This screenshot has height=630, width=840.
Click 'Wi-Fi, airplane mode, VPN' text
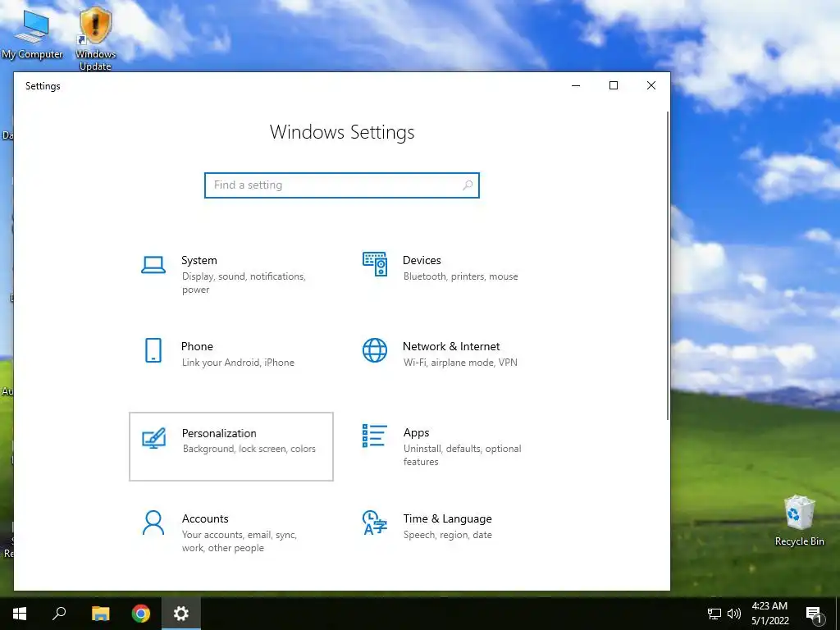tap(460, 363)
